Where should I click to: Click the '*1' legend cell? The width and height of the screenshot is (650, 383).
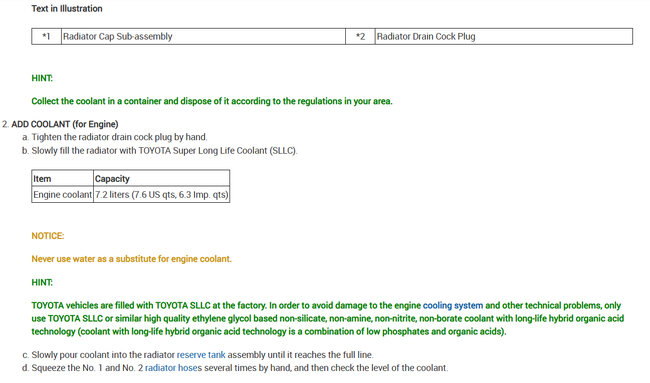[46, 36]
